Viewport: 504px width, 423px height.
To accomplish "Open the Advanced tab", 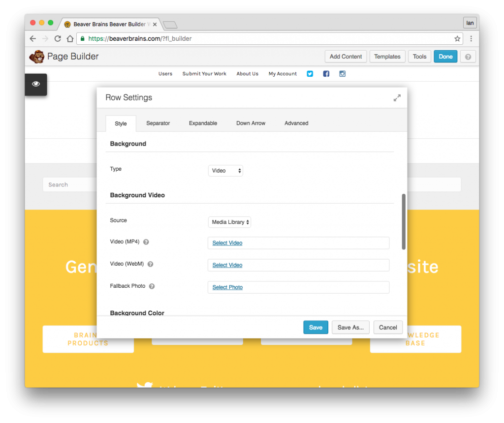I will pos(296,123).
